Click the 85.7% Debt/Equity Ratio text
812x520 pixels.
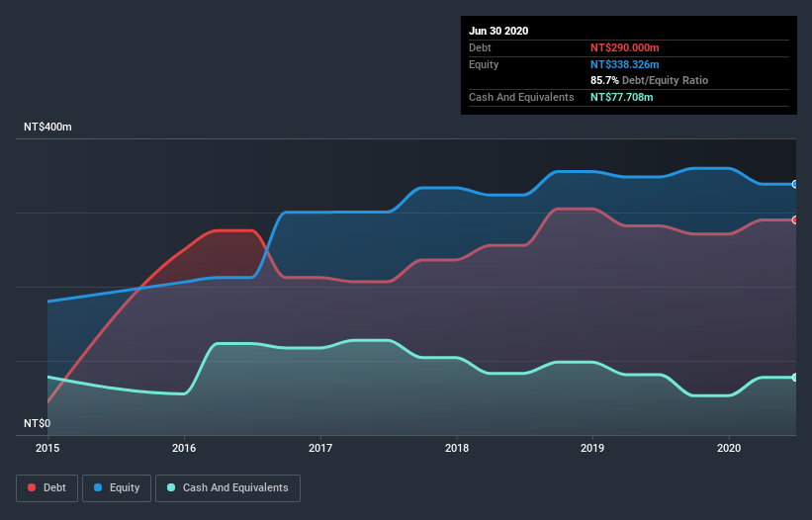click(x=650, y=80)
